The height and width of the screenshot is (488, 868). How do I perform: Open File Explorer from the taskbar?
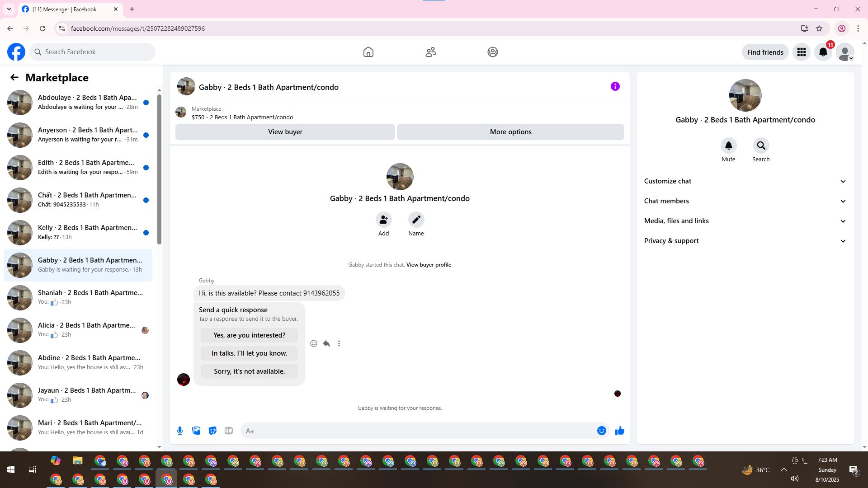(x=78, y=461)
